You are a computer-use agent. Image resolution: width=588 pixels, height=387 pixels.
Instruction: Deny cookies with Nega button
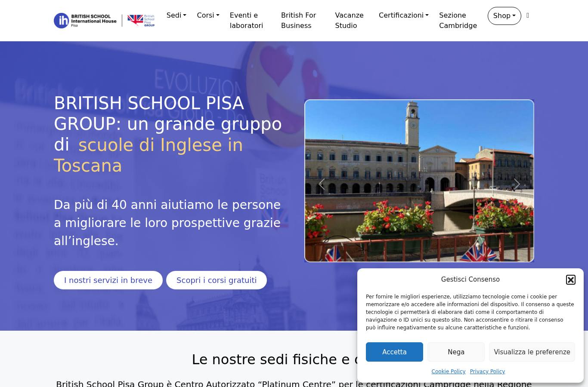[456, 352]
